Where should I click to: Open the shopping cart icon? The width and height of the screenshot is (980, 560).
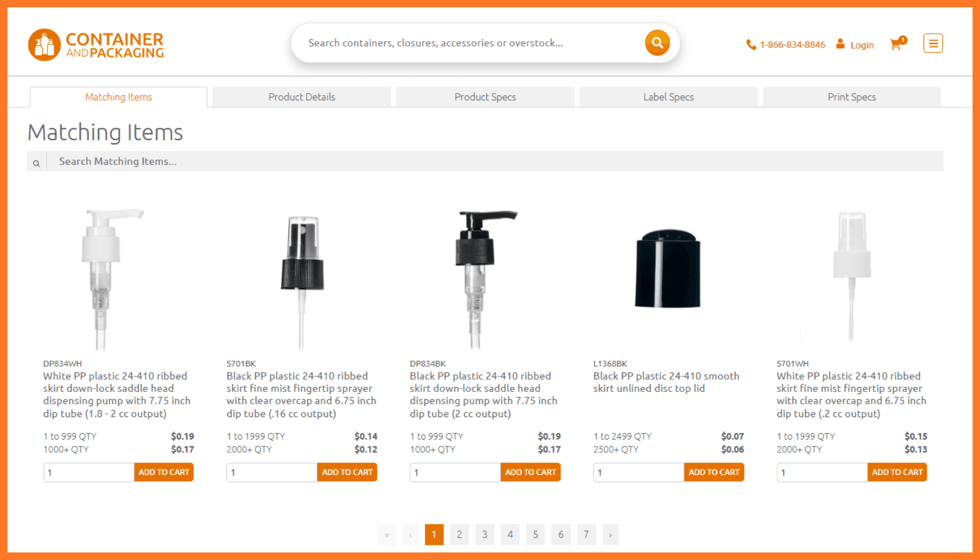pyautogui.click(x=896, y=44)
